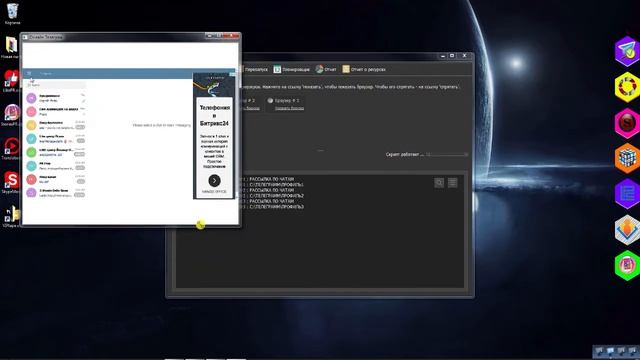
Task: Open the purple hexagon icon with blue E
Action: [x=627, y=193]
